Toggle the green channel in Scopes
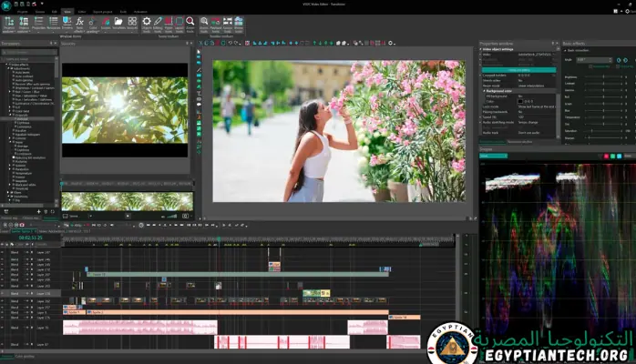The width and height of the screenshot is (636, 364). (613, 156)
